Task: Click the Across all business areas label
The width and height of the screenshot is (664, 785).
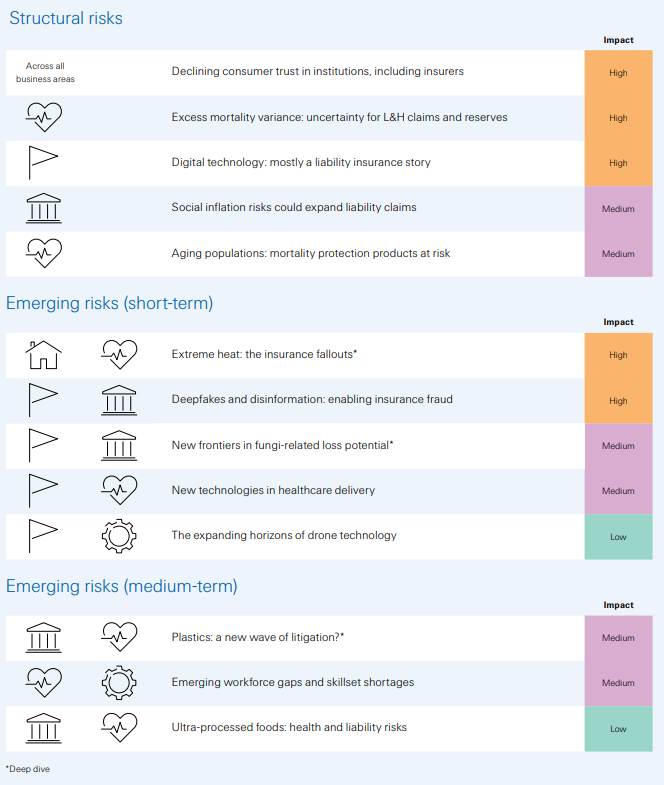Action: pos(44,72)
